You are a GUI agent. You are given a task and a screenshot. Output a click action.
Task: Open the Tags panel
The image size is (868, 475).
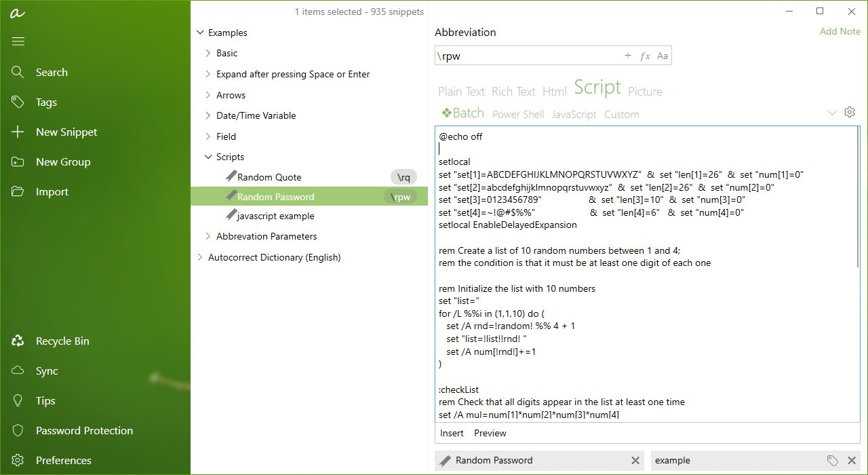[x=46, y=102]
